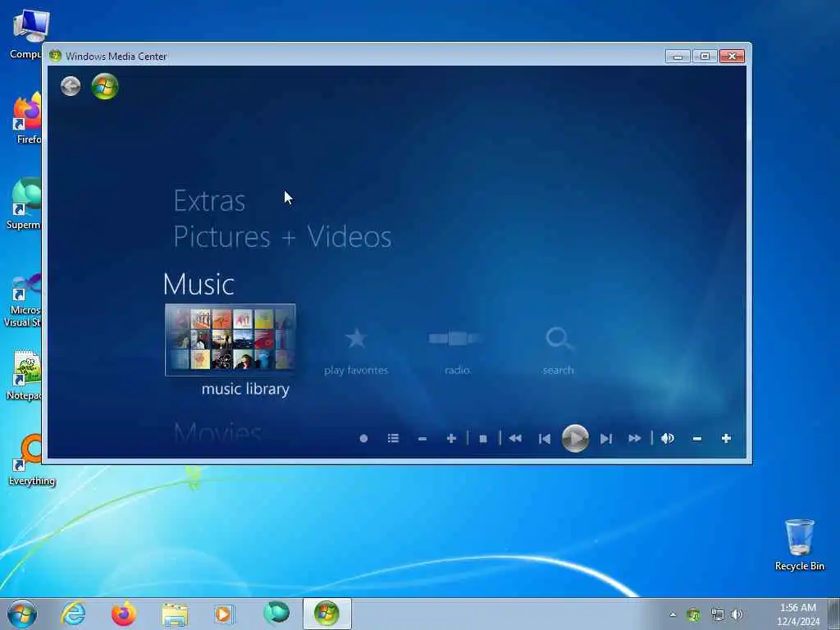Click the green Media Center start logo button
Viewport: 840px width, 630px height.
(x=104, y=86)
